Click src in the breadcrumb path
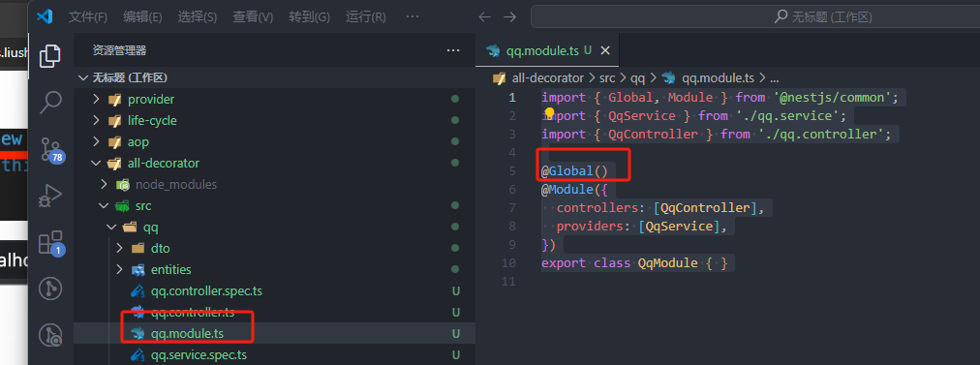Image resolution: width=980 pixels, height=365 pixels. [x=607, y=78]
